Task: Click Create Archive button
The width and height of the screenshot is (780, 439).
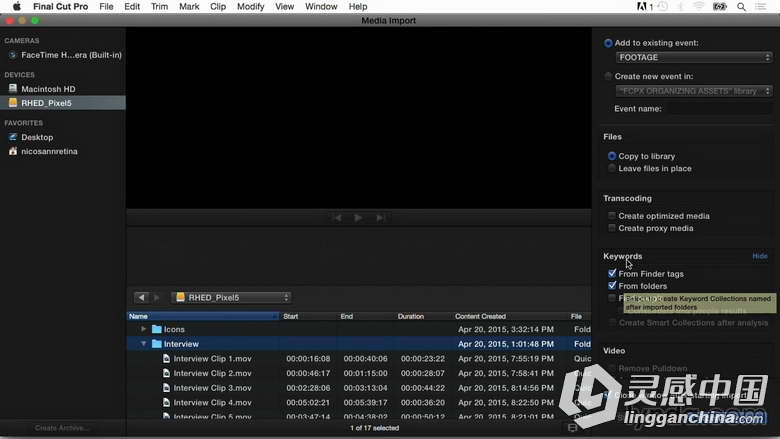Action: [63, 428]
